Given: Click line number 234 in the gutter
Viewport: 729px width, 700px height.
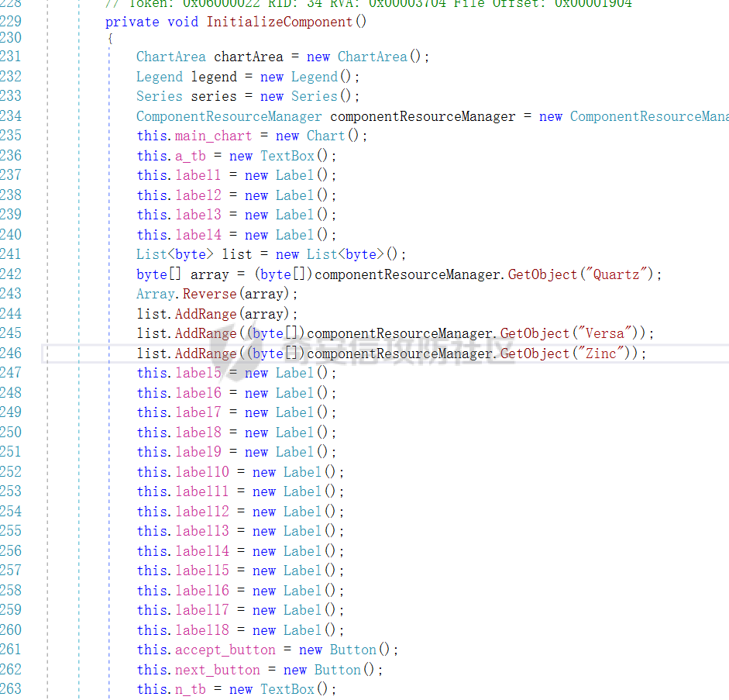Looking at the screenshot, I should (10, 116).
